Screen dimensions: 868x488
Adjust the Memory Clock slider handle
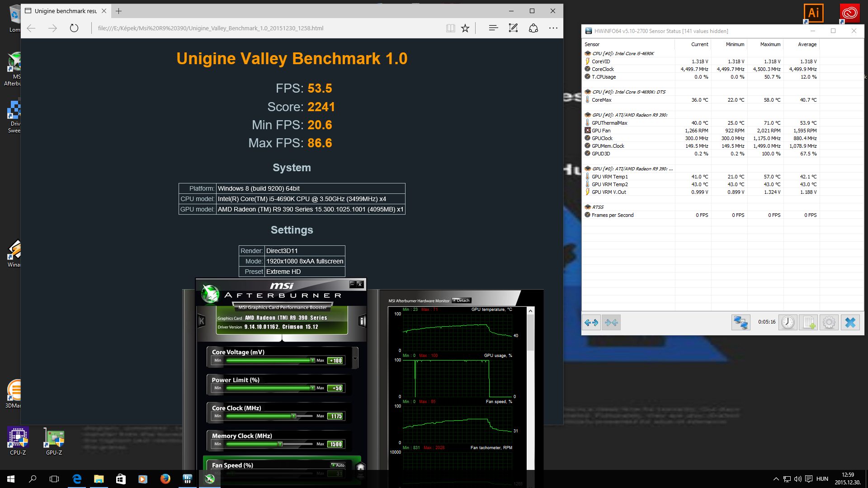point(280,444)
